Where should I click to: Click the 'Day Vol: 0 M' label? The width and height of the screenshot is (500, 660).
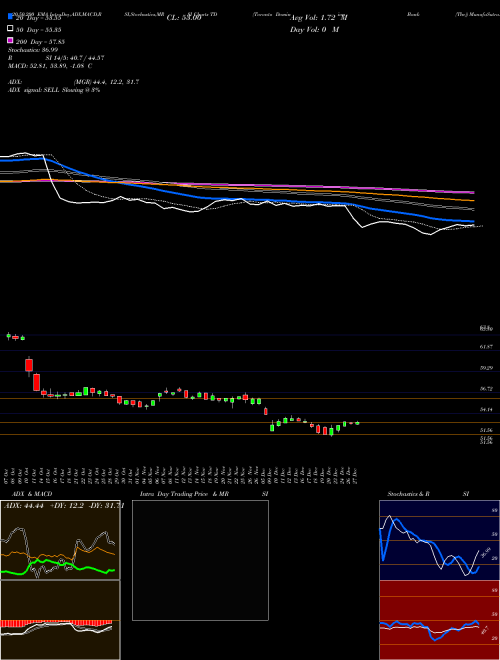(314, 30)
